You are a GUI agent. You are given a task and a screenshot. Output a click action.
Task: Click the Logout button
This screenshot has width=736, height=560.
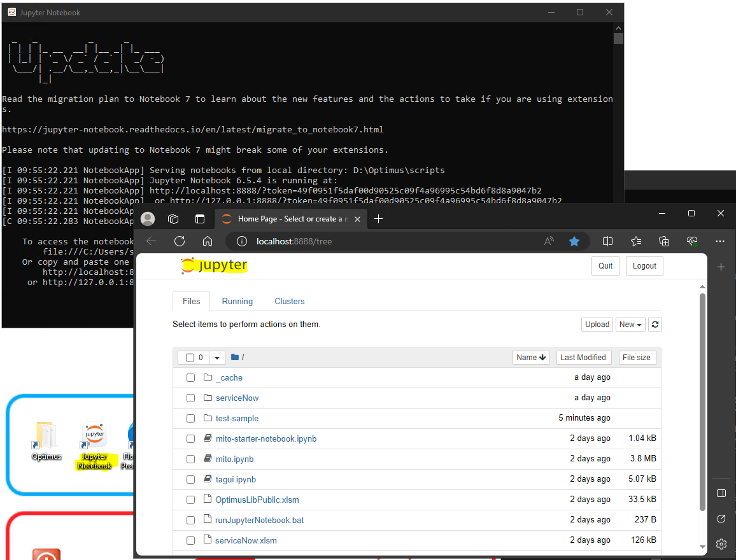[644, 265]
